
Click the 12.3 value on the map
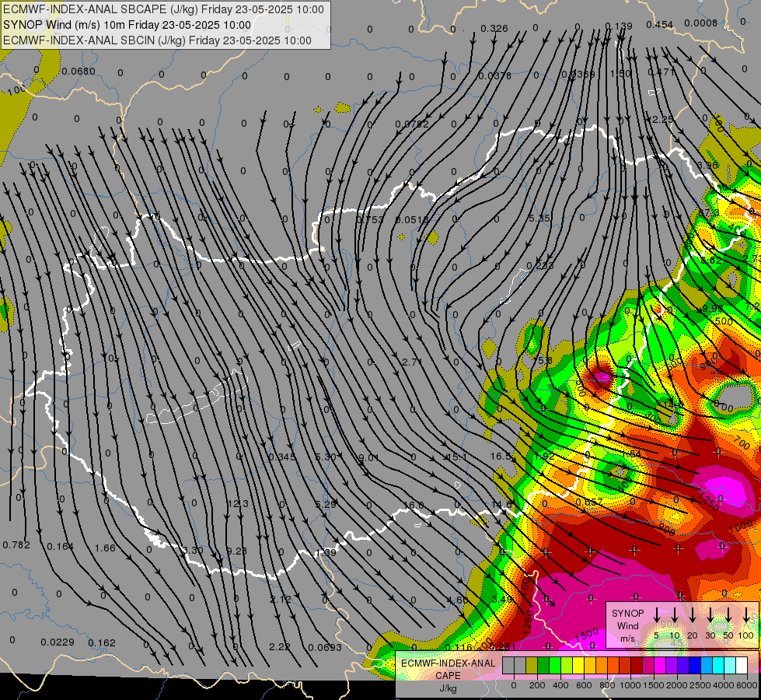(x=238, y=504)
